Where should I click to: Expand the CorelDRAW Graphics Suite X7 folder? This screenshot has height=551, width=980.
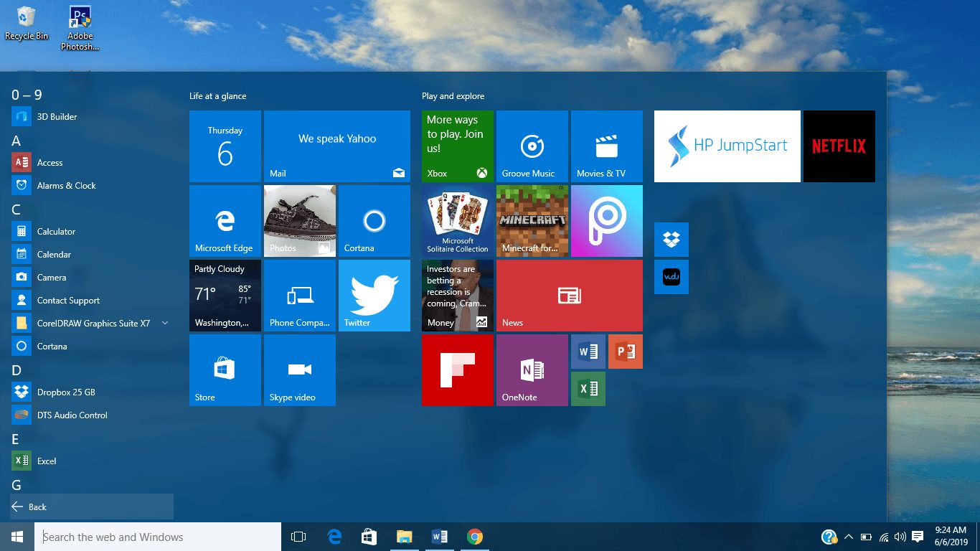[x=92, y=323]
